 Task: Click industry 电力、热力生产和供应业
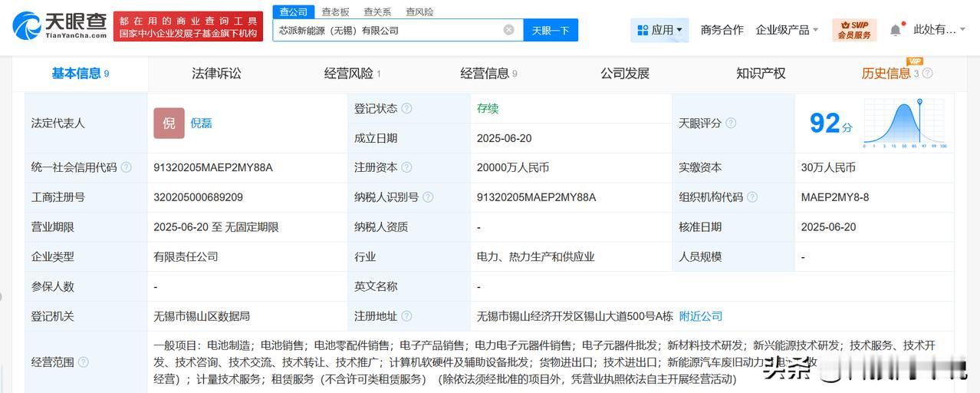[535, 257]
